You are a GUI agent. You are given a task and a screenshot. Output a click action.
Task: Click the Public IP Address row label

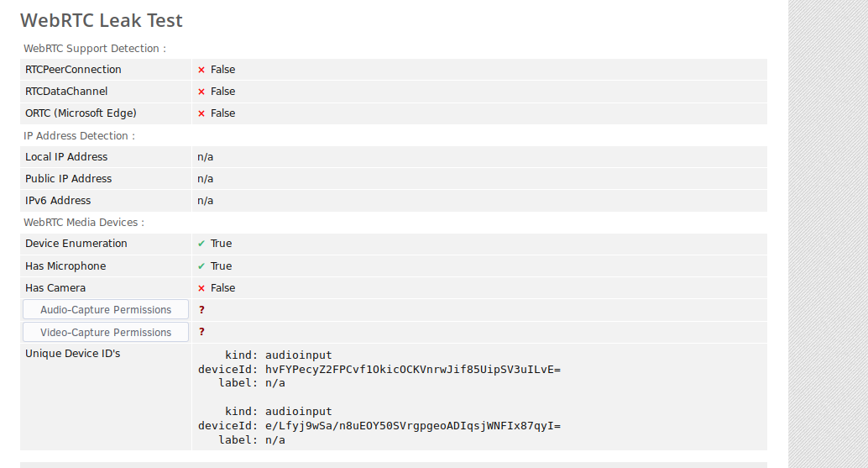click(x=69, y=179)
